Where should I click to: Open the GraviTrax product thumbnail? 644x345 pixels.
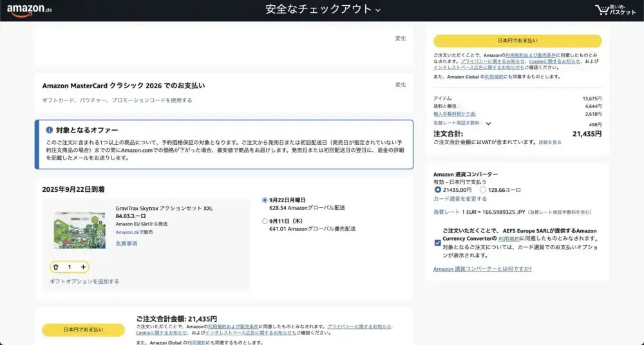(x=80, y=230)
